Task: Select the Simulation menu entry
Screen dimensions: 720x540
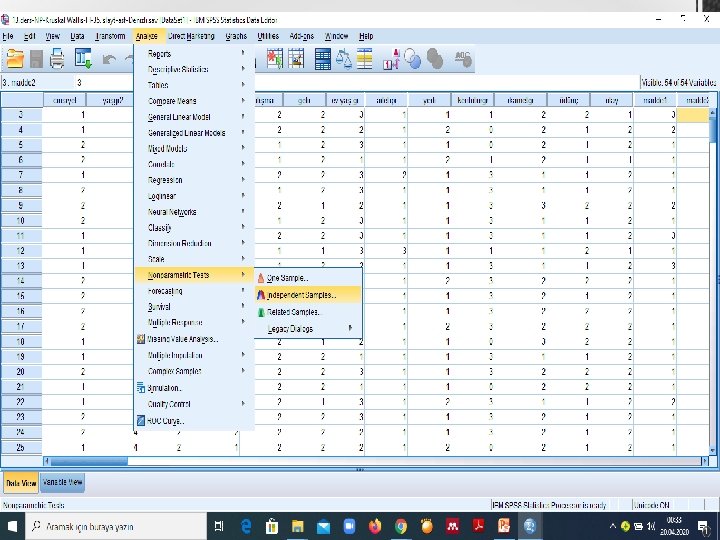Action: point(194,388)
